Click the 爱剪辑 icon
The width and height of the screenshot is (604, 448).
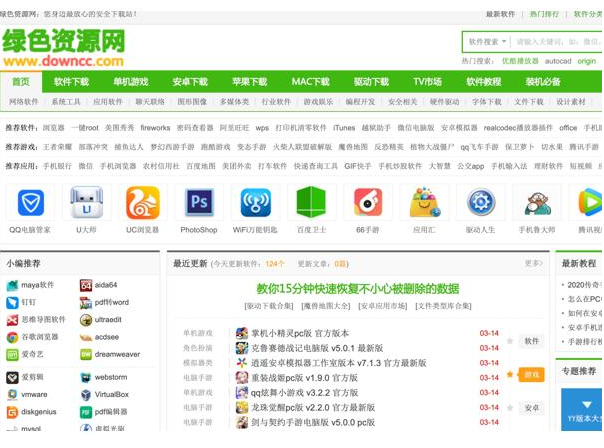coord(12,378)
